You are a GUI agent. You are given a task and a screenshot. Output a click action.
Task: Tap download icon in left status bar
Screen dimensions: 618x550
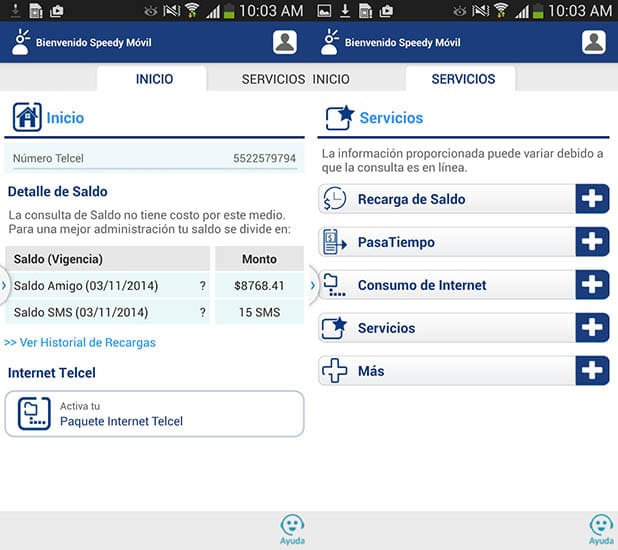[15, 11]
